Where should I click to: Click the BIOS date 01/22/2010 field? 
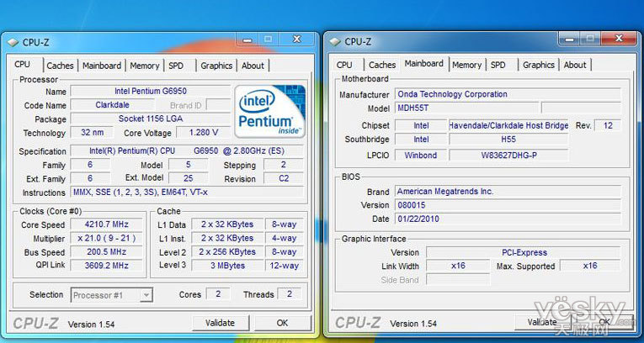508,219
